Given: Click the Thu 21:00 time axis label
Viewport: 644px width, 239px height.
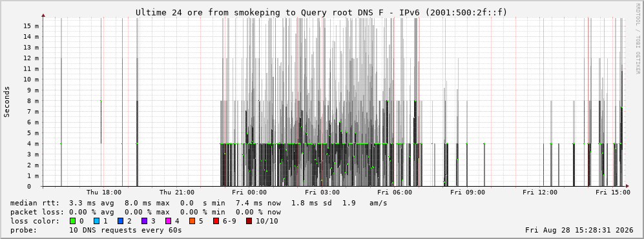Looking at the screenshot, I should click(x=177, y=192).
